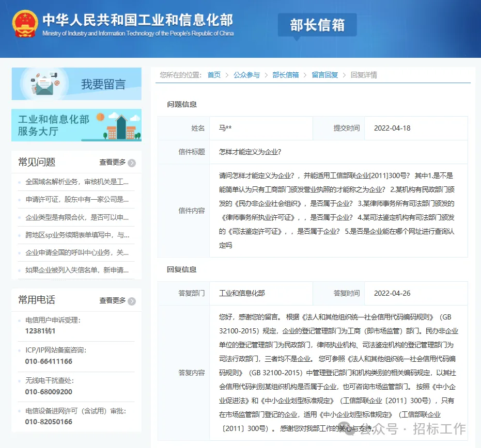Go to 首页 in breadcrumb
The image size is (481, 448).
click(x=214, y=75)
